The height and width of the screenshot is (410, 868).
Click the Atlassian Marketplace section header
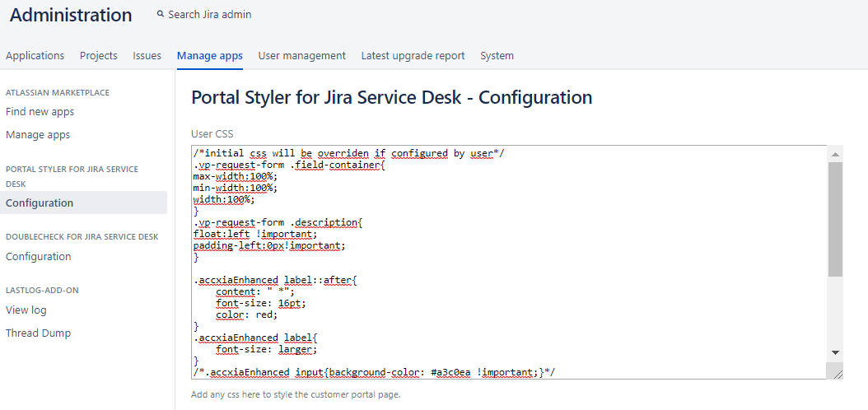click(x=58, y=92)
